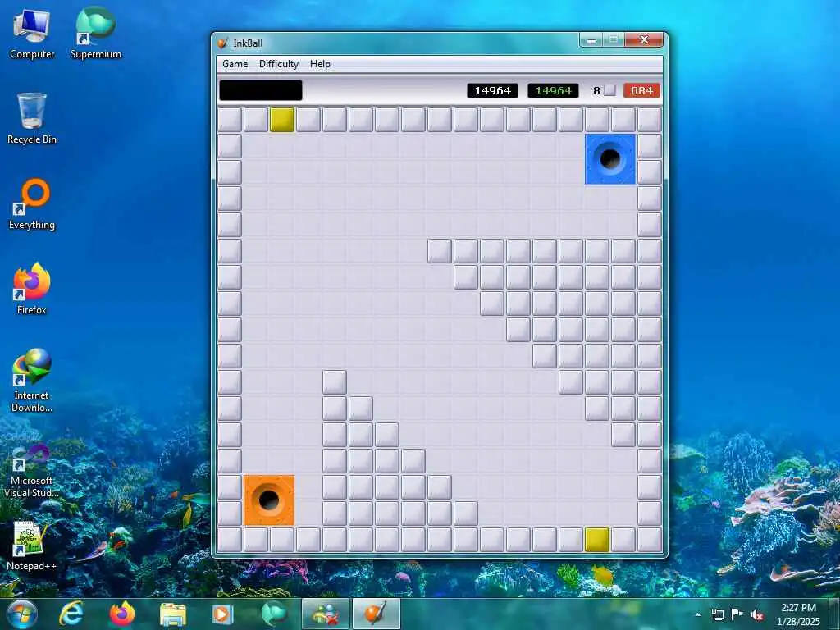Viewport: 840px width, 630px height.
Task: Switch to the messenger taskbar item
Action: [x=326, y=614]
